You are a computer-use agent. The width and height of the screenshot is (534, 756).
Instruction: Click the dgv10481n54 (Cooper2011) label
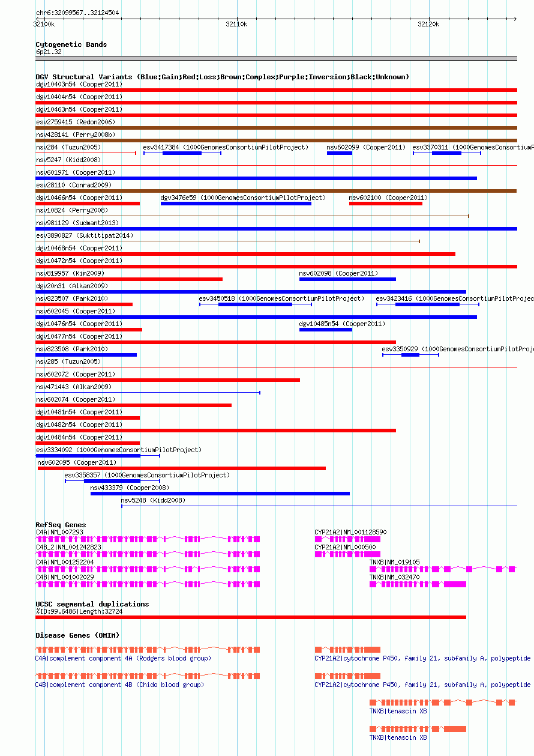click(x=79, y=412)
